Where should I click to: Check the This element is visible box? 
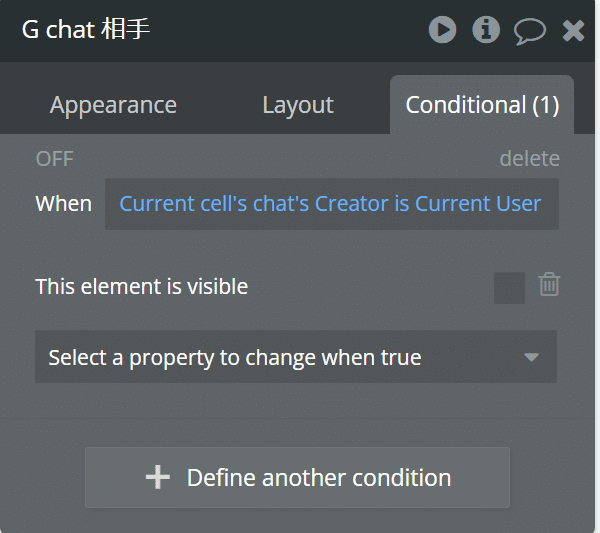point(509,288)
